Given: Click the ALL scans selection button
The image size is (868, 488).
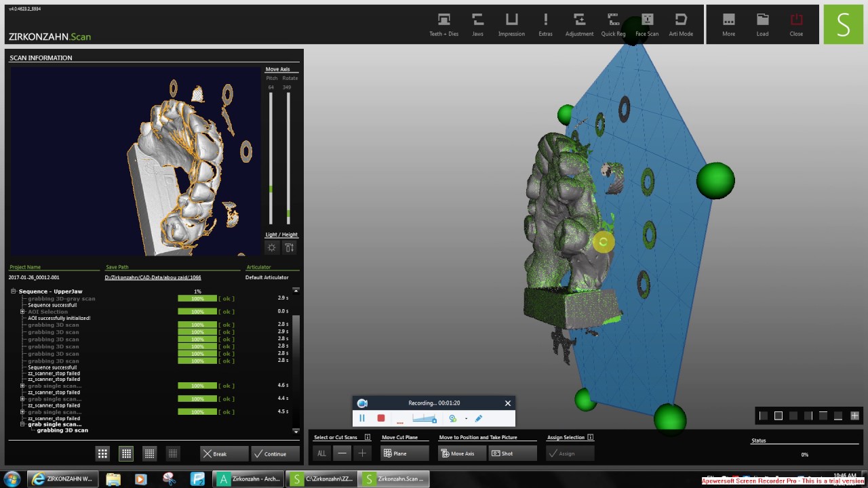Looking at the screenshot, I should coord(322,453).
